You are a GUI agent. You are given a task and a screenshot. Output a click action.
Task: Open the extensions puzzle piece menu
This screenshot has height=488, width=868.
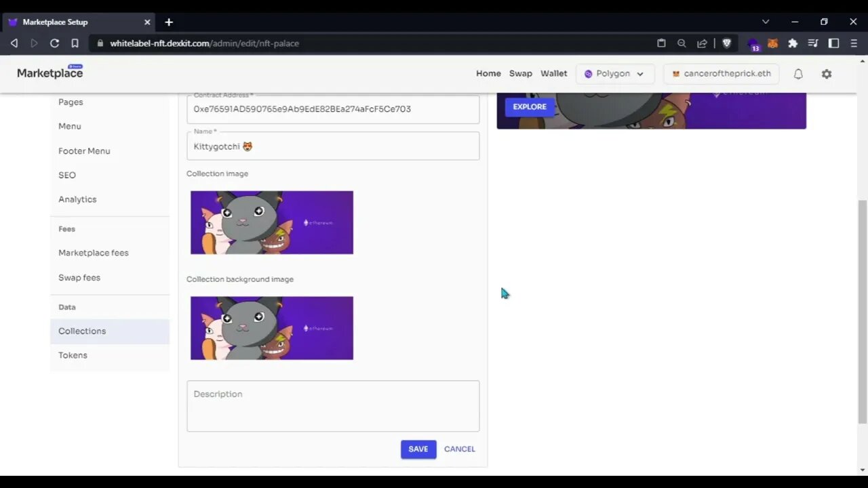(793, 43)
